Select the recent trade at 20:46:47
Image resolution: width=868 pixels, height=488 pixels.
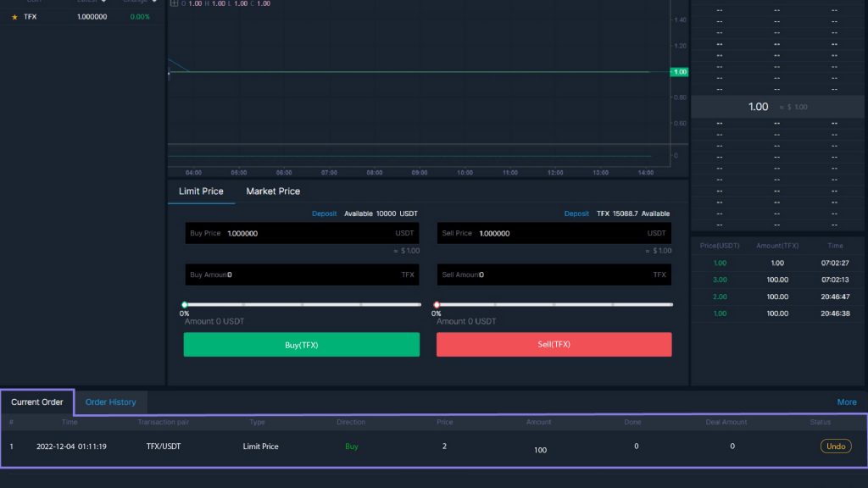point(778,297)
